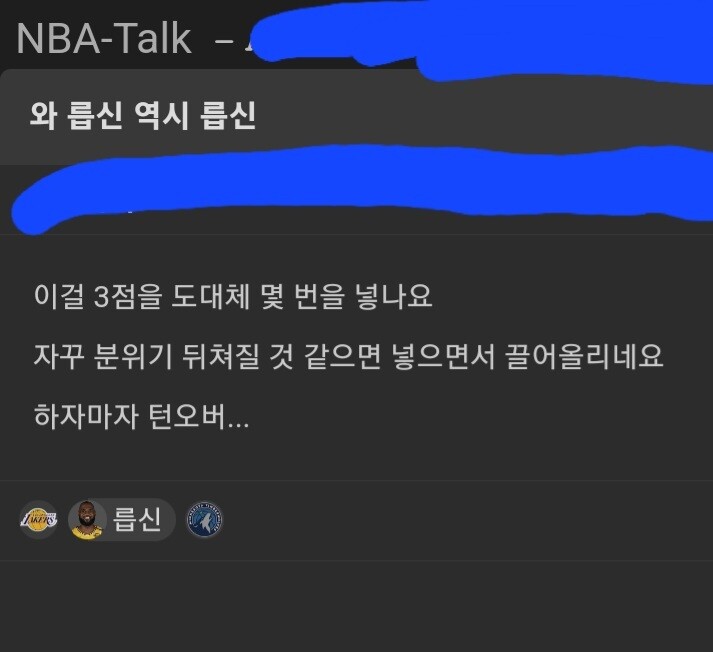Screen dimensions: 713x652
Task: Click the word 하자마자 in the last line
Action: tap(86, 416)
